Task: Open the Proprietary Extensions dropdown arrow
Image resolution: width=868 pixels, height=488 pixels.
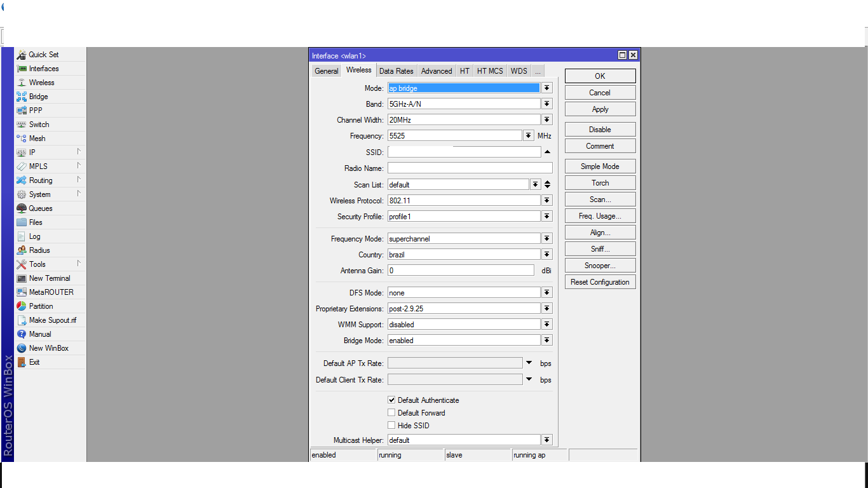Action: 547,308
